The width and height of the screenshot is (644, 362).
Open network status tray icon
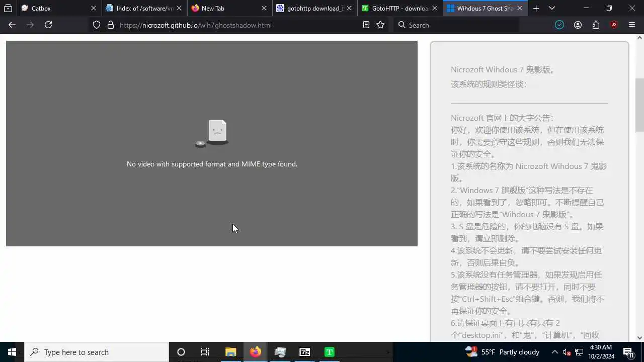[x=579, y=352]
